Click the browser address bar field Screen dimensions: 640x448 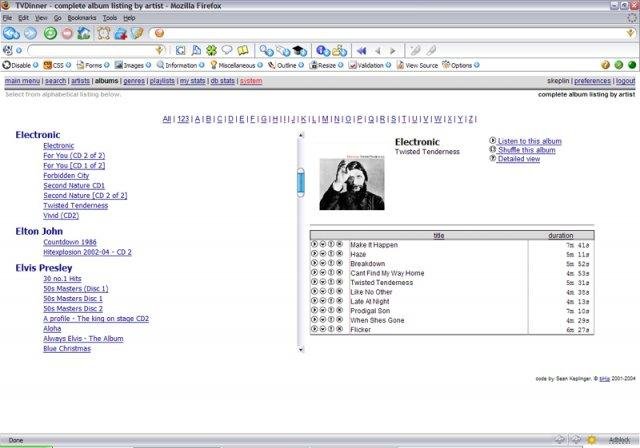[x=392, y=33]
